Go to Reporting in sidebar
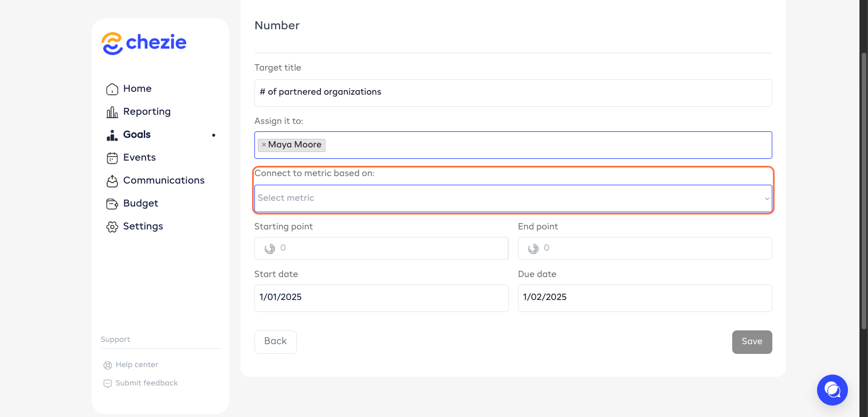Viewport: 868px width, 417px height. point(147,112)
